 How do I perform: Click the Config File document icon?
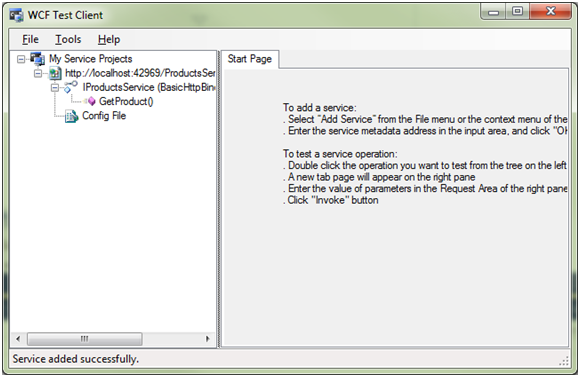tap(71, 116)
